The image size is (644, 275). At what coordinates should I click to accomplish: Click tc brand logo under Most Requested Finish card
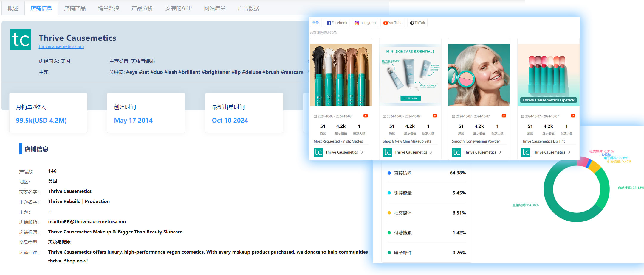pyautogui.click(x=318, y=152)
